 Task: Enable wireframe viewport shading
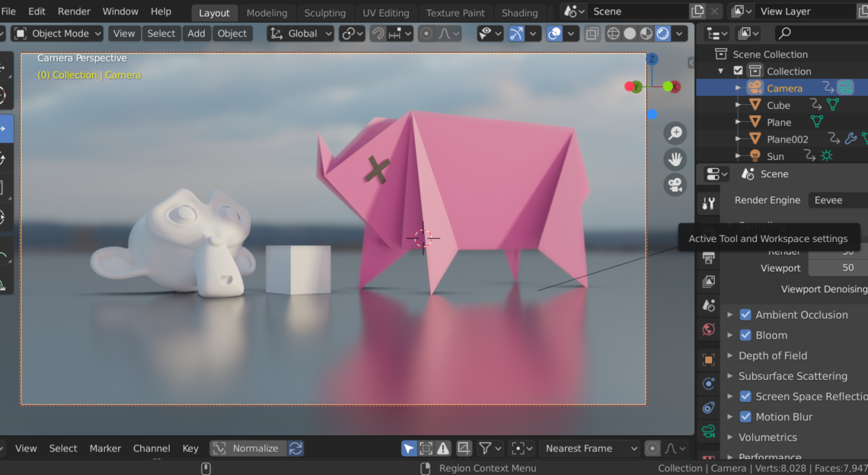click(x=614, y=33)
